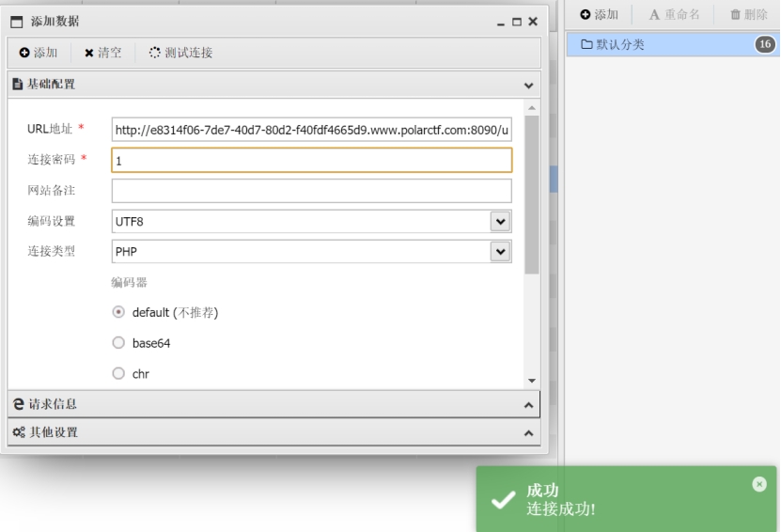Select the default (不推荐) encoder radio button
The width and height of the screenshot is (781, 532).
(x=118, y=312)
